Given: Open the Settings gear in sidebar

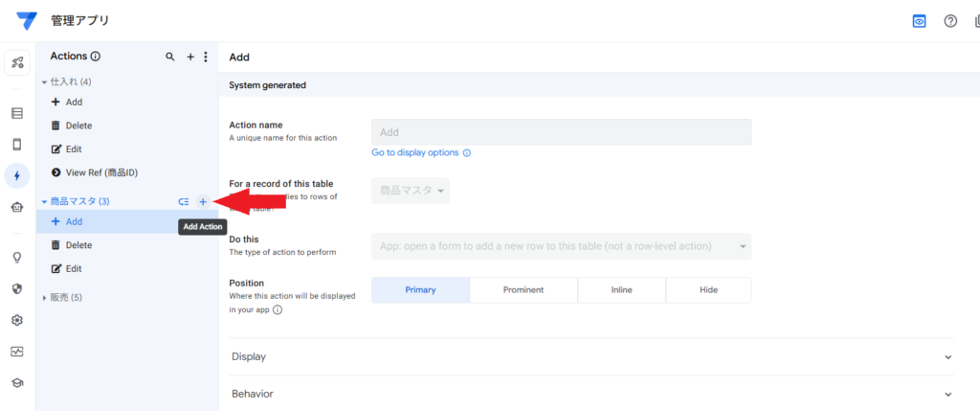Looking at the screenshot, I should coord(17,320).
